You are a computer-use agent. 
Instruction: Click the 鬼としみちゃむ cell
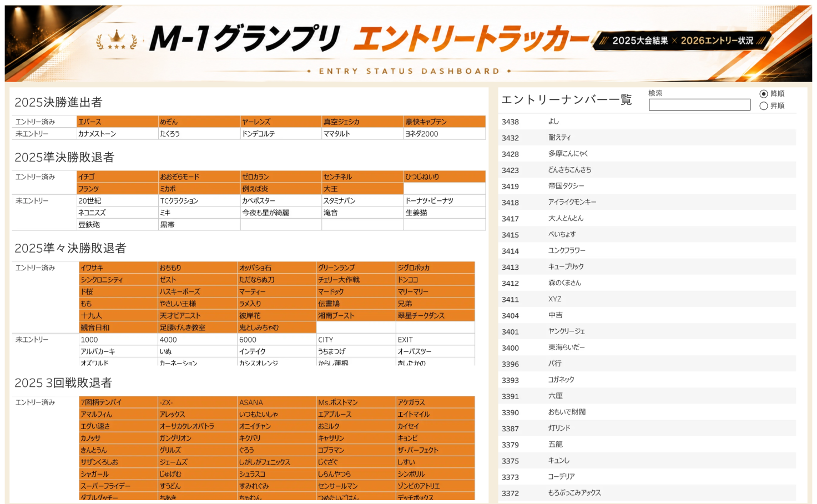[277, 327]
